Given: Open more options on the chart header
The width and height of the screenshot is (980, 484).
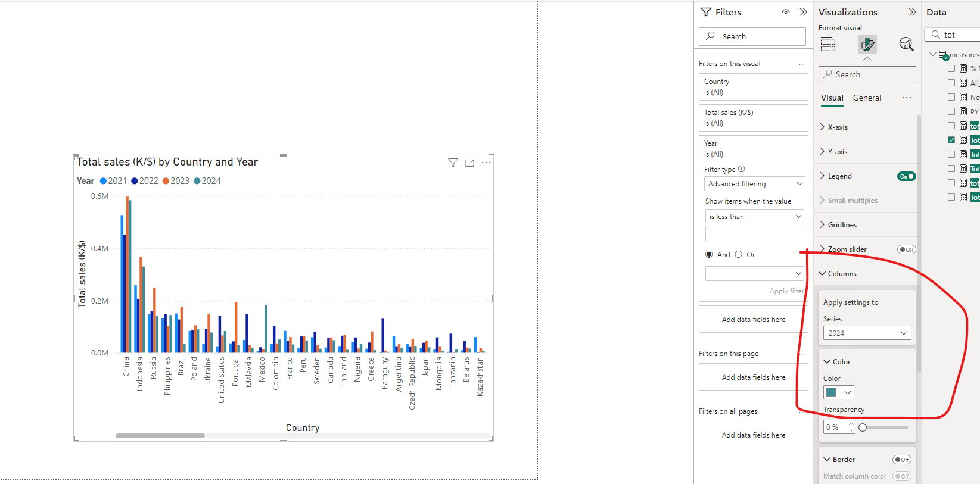Looking at the screenshot, I should pos(486,163).
